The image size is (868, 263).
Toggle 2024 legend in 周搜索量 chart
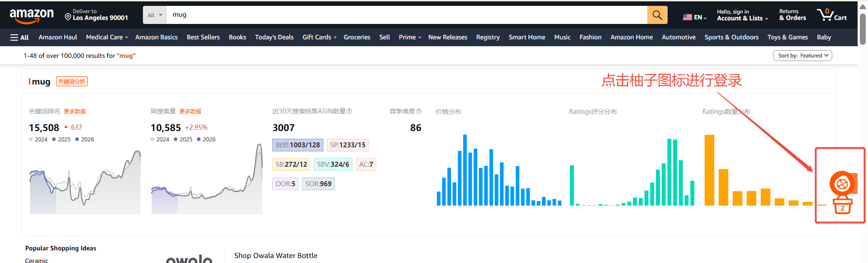[160, 139]
